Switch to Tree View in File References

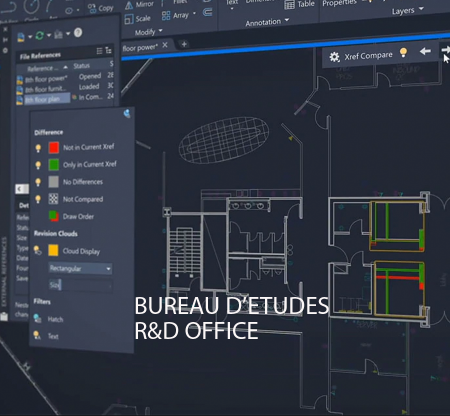tap(108, 50)
